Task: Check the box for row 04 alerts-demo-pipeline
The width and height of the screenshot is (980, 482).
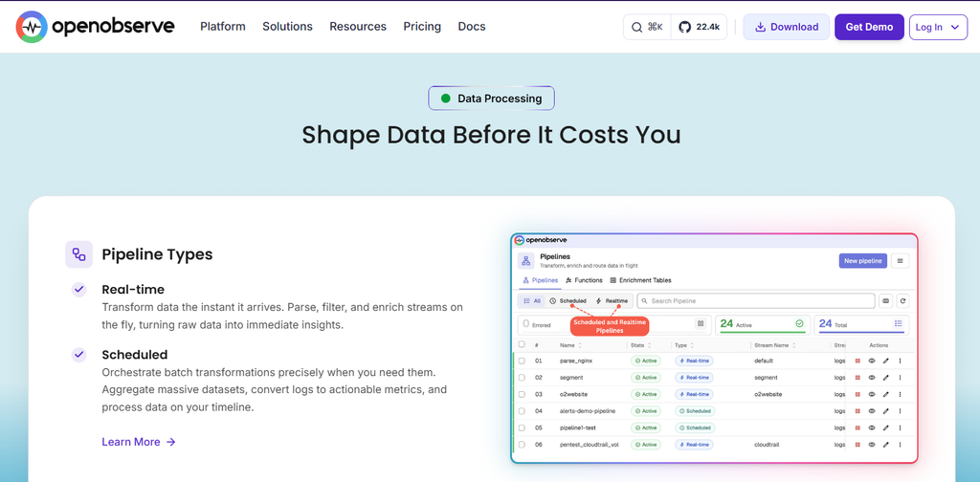Action: pyautogui.click(x=522, y=411)
